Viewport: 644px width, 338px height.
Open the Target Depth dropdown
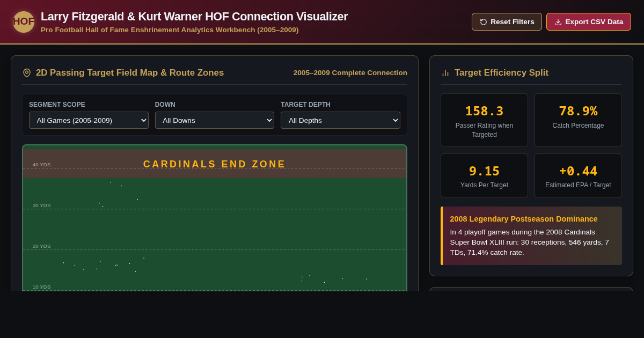point(340,120)
